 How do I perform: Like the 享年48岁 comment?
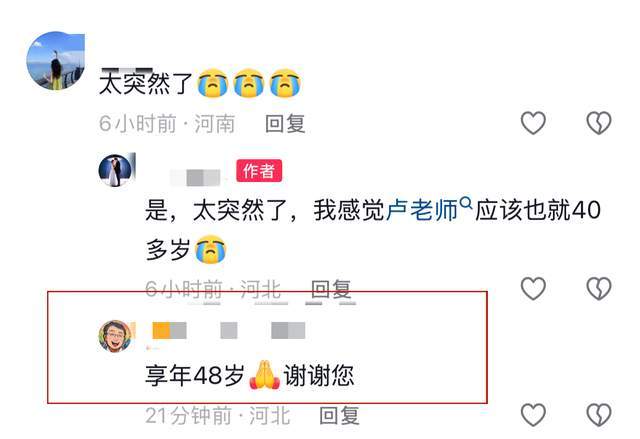(533, 415)
